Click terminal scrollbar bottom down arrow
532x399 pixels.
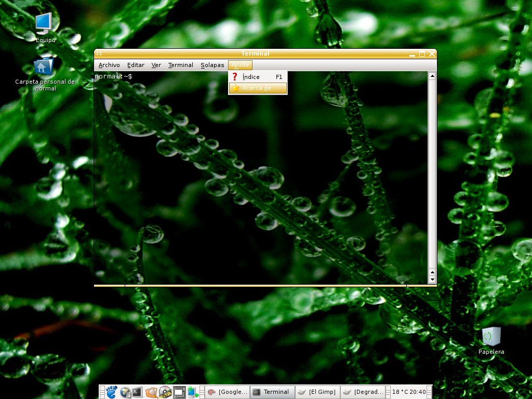coord(432,280)
